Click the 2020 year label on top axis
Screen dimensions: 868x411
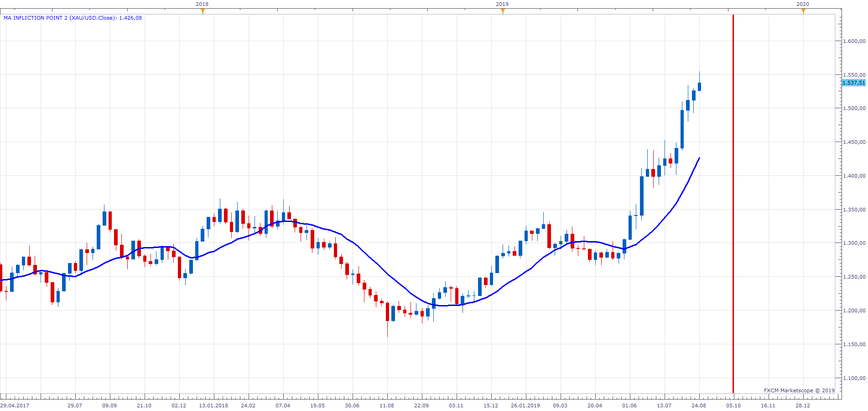point(803,4)
